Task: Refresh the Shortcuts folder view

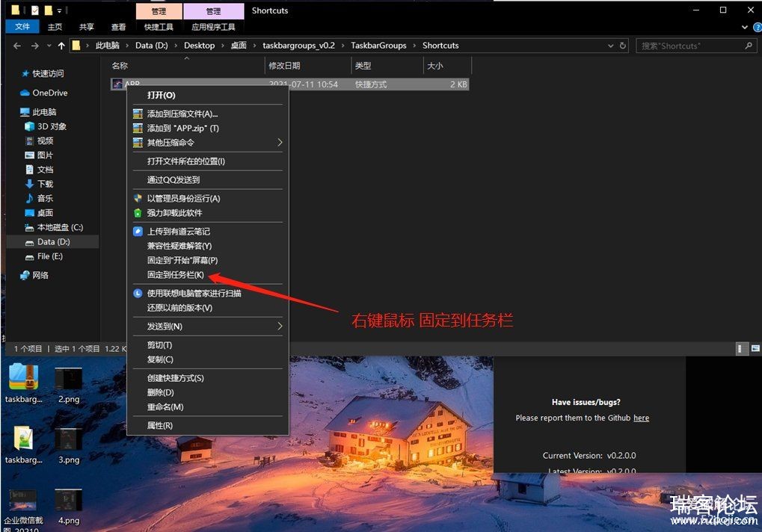Action: click(622, 46)
